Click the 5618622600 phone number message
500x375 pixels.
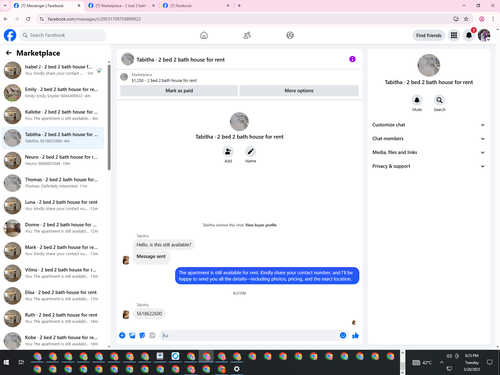pyautogui.click(x=149, y=314)
